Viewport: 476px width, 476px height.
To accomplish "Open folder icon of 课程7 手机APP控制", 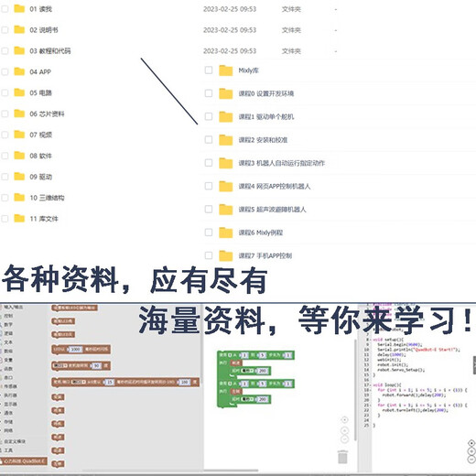I will click(x=226, y=256).
